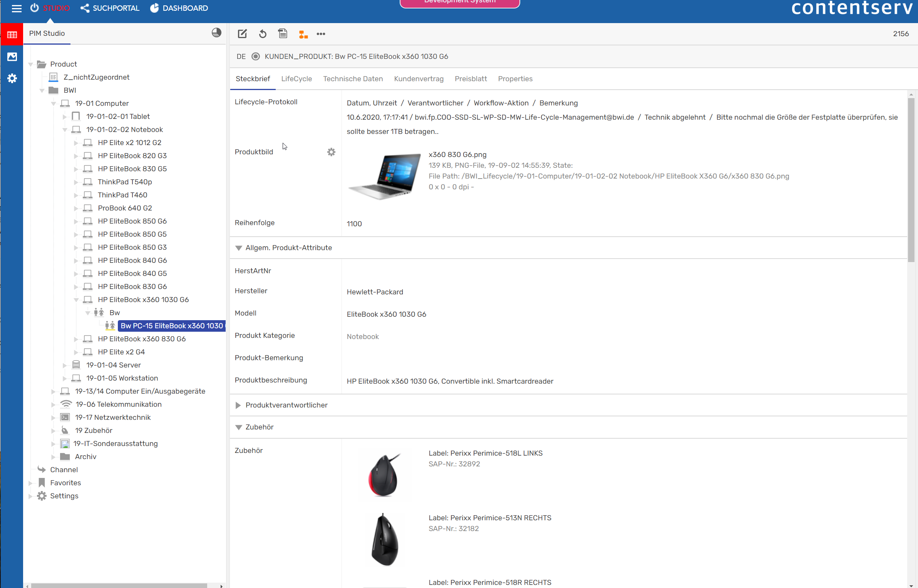Click the document page toolbar icon

pyautogui.click(x=283, y=34)
